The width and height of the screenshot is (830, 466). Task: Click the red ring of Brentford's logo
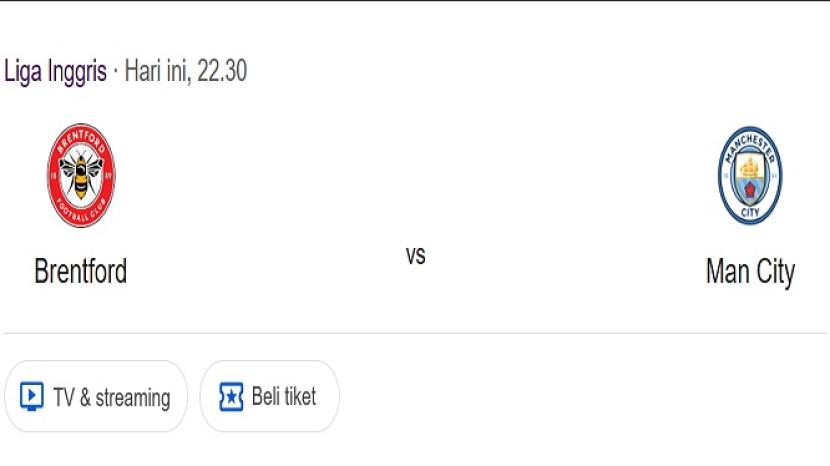click(x=54, y=176)
